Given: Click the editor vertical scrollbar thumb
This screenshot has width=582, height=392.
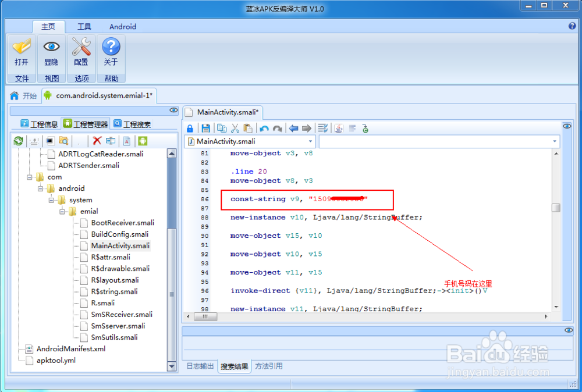Looking at the screenshot, I should pyautogui.click(x=556, y=208).
